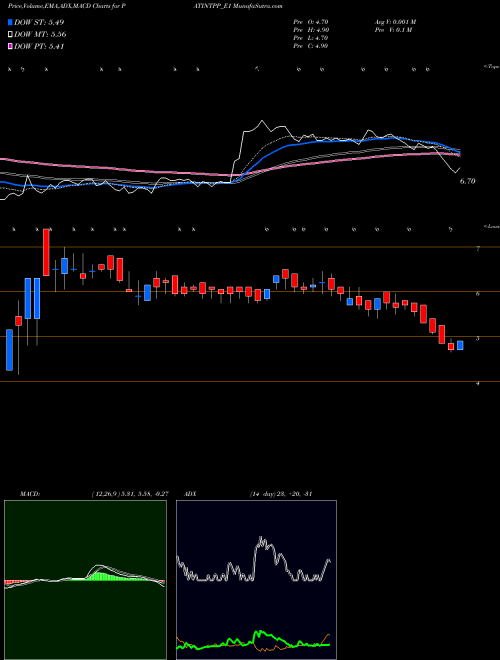Click the first blue candlestick at far left
The height and width of the screenshot is (660, 500).
coord(9,350)
